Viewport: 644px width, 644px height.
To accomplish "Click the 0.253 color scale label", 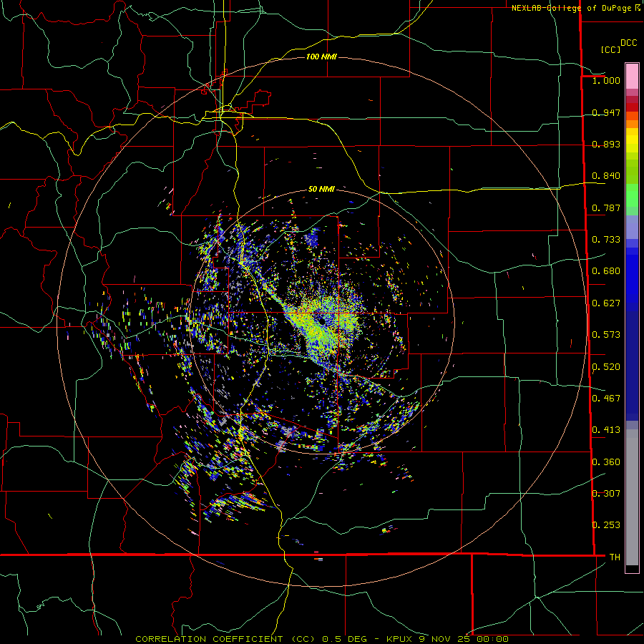I will click(x=606, y=525).
